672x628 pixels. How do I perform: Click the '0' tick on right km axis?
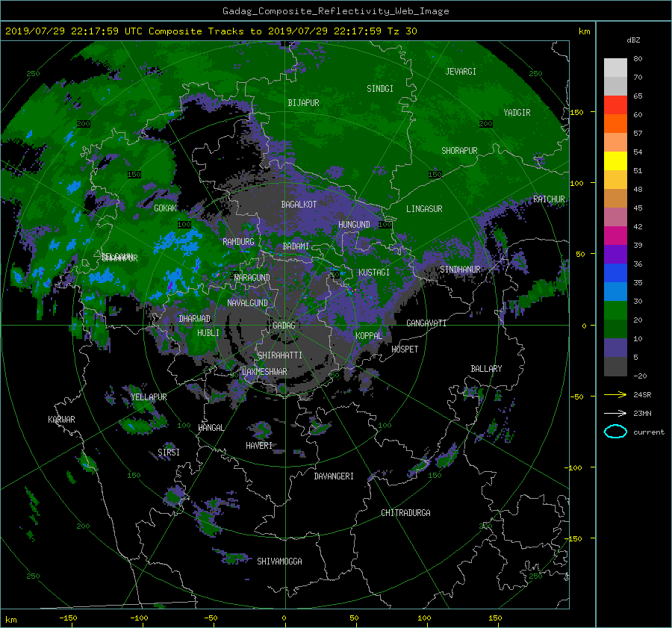tap(584, 326)
